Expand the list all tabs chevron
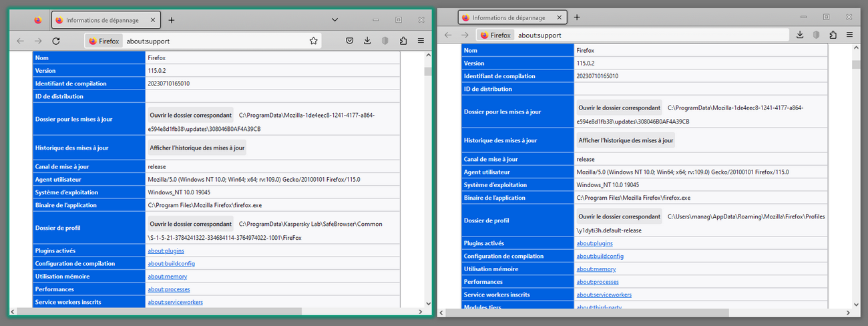868x326 pixels. [335, 20]
